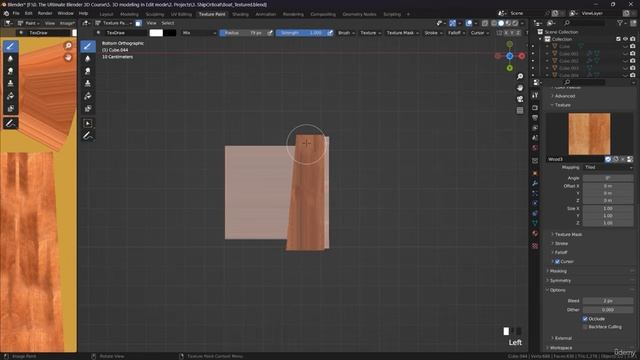Open the Texture properties tab icon

pos(535,246)
